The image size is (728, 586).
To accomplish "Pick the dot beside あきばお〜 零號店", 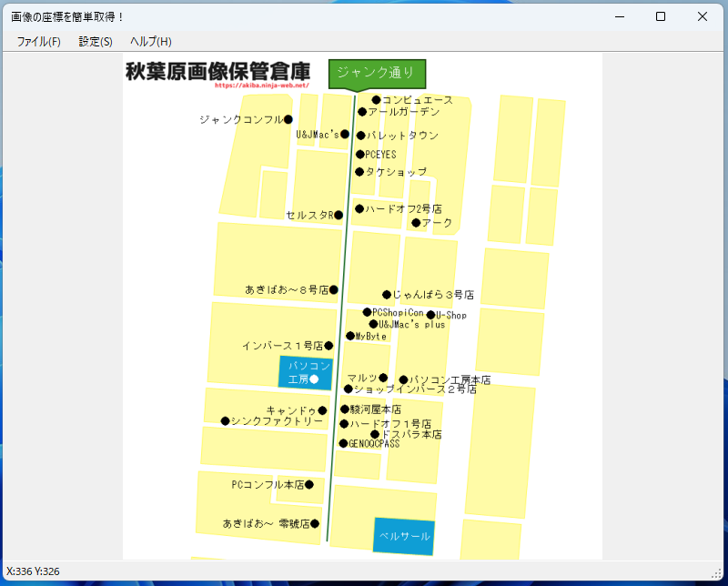I will 315,524.
